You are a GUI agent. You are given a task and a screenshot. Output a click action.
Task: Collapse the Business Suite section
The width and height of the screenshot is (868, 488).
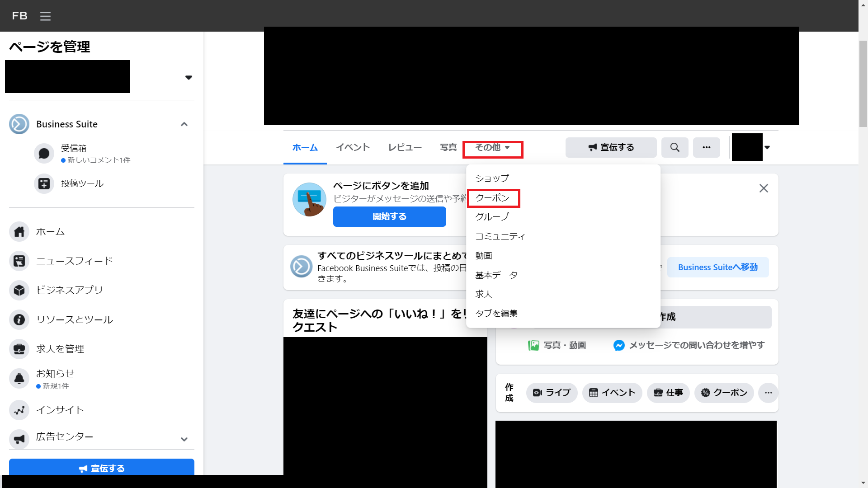pos(184,124)
